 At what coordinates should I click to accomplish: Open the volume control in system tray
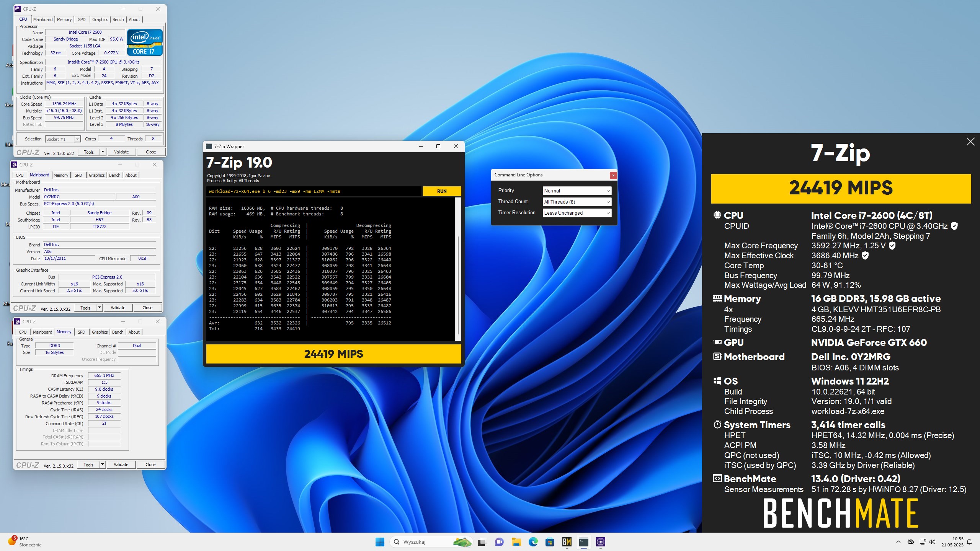click(x=932, y=542)
